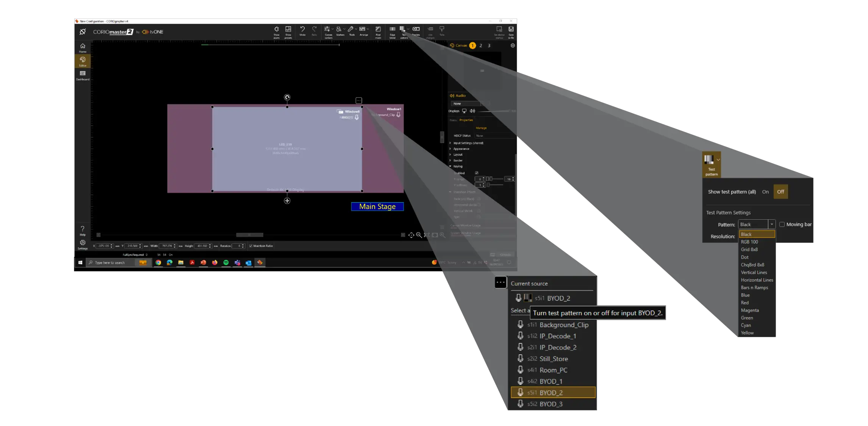Open Settings in the left sidebar
This screenshot has width=868, height=426.
(x=83, y=244)
